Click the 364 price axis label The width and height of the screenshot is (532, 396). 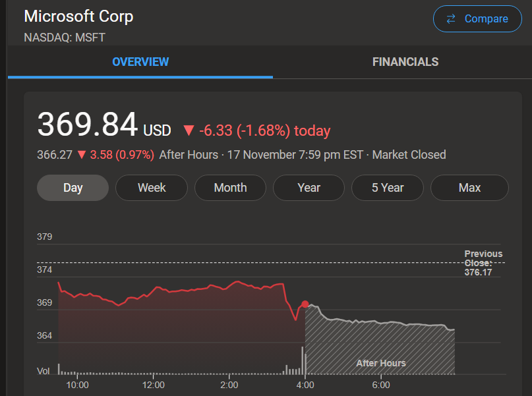(x=44, y=335)
